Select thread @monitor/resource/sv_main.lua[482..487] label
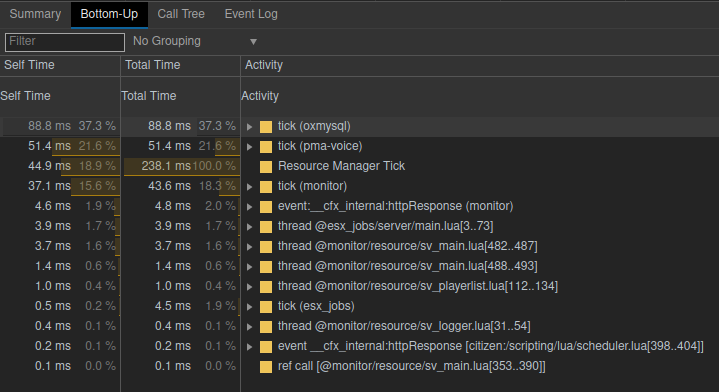719x392 pixels. click(408, 246)
